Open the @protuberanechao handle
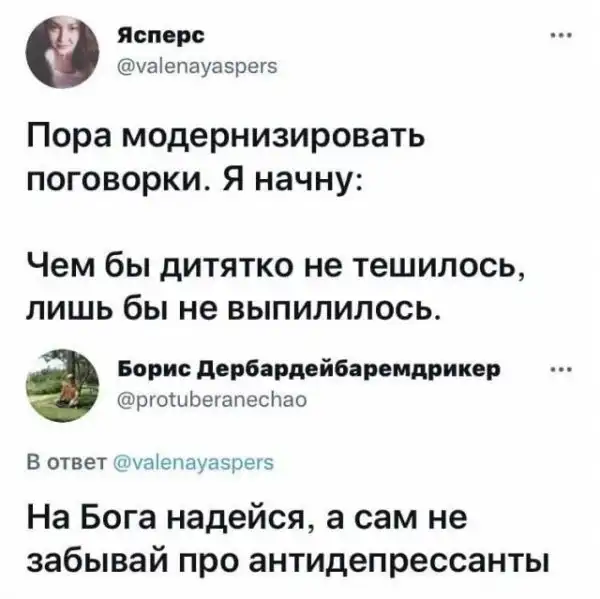Screen dimensions: 600x599 tap(212, 400)
